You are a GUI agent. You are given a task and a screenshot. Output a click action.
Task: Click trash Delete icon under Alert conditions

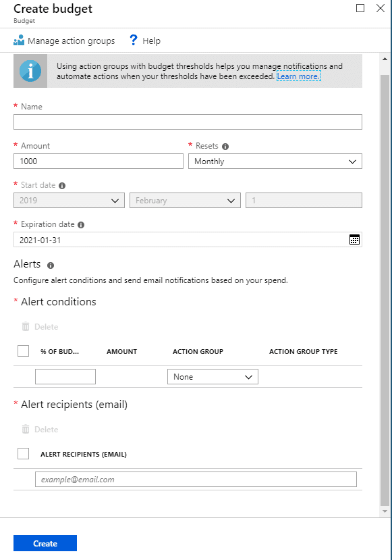point(26,326)
